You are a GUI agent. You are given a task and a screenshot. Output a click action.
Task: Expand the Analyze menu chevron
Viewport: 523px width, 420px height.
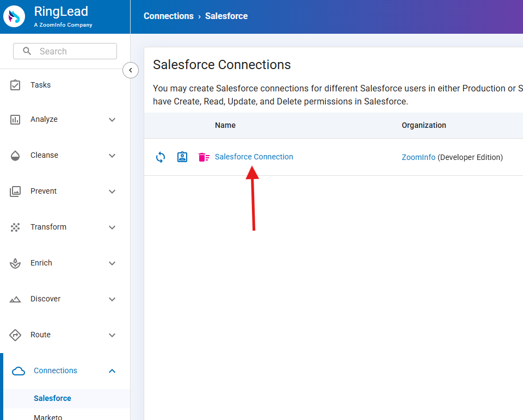pyautogui.click(x=112, y=120)
